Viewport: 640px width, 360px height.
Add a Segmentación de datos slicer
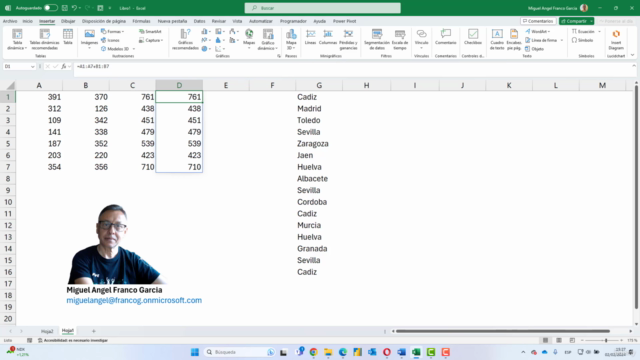(377, 39)
